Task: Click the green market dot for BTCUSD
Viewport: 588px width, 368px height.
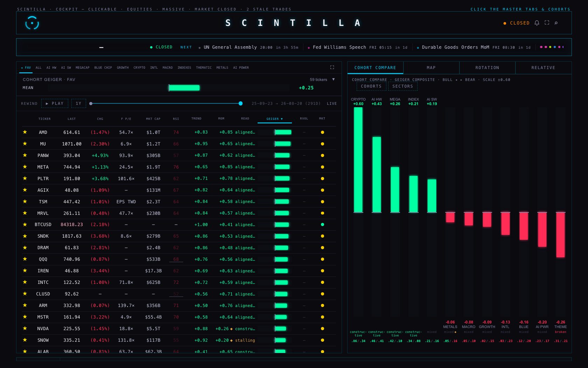Action: [322, 224]
